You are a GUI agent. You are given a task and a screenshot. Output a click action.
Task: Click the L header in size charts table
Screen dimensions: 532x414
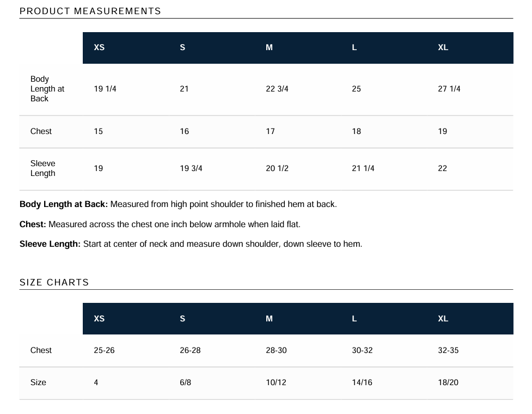coord(354,319)
